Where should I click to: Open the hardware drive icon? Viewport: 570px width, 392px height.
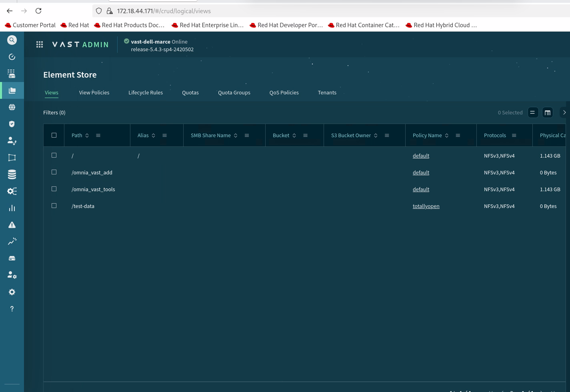12,258
